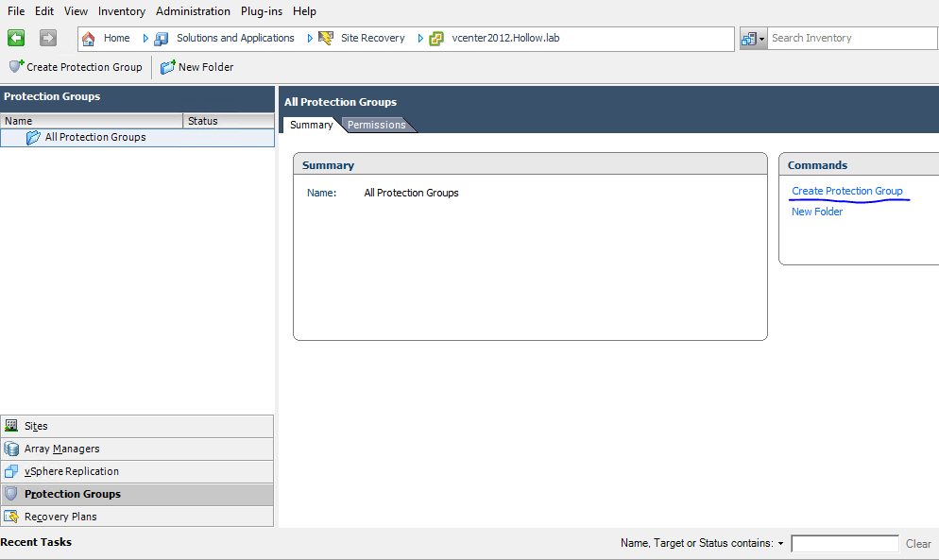Expand the dropdown after Home in breadcrumb
The height and width of the screenshot is (560, 939).
[x=145, y=39]
